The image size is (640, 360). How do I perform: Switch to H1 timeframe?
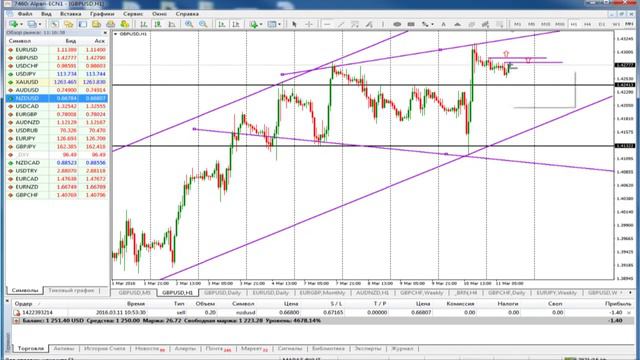[x=573, y=24]
